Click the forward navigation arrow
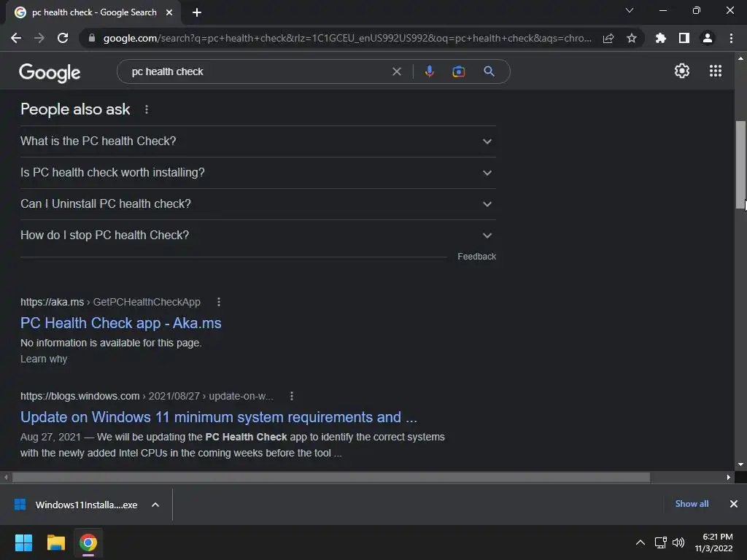Screen dimensions: 747x560 (x=39, y=38)
